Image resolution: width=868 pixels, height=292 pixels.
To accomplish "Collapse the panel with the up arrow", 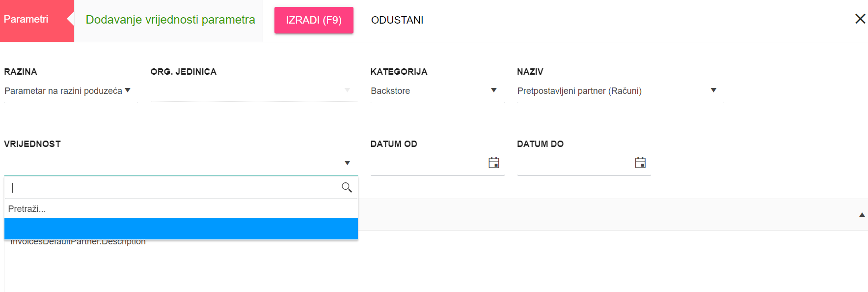I will [862, 215].
